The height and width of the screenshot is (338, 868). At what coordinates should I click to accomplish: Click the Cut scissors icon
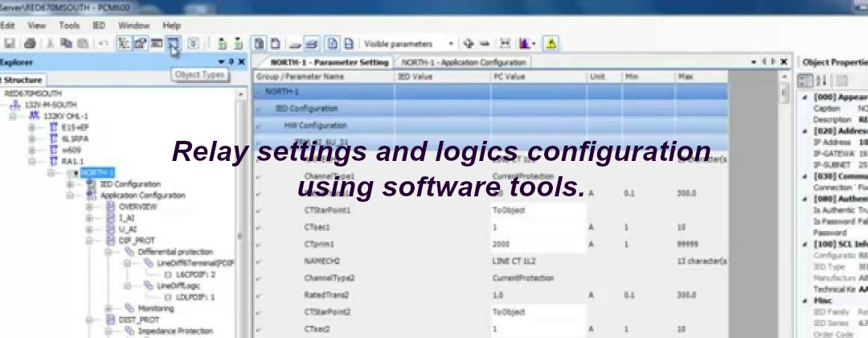click(x=51, y=43)
